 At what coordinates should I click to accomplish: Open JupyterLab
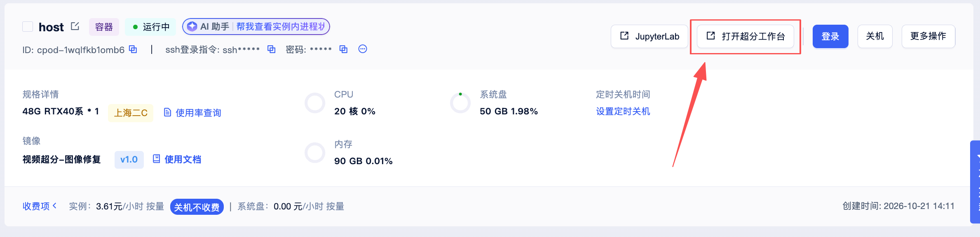pyautogui.click(x=649, y=36)
